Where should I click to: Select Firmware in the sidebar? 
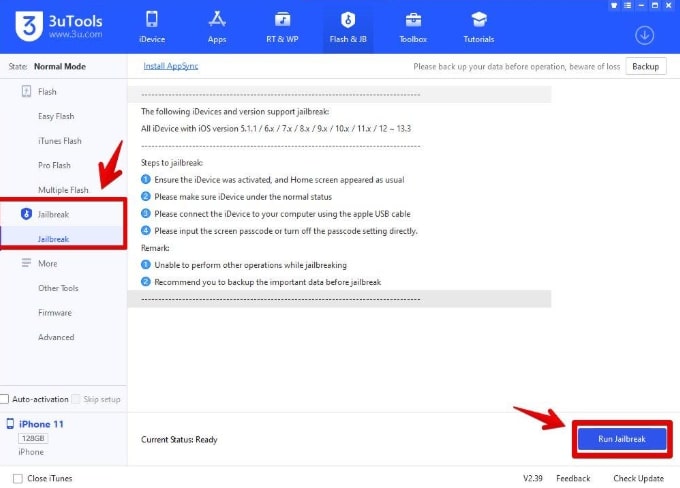[55, 312]
